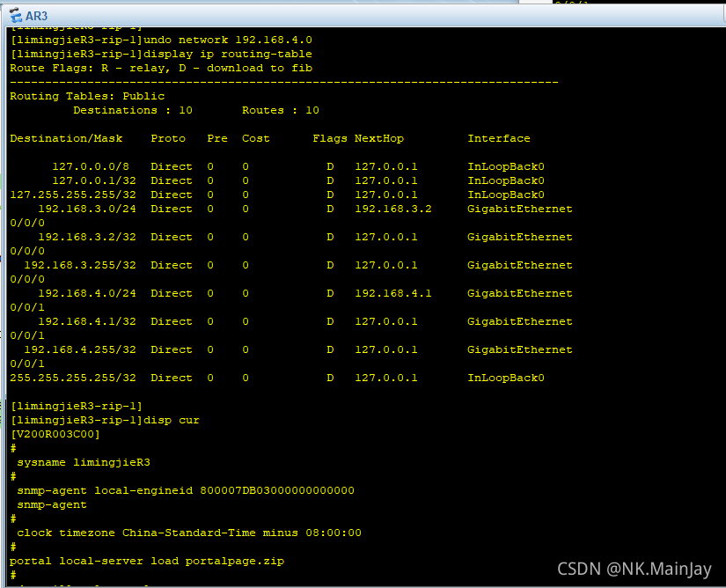
Task: Click the empty [limingjieR3-rip-1] prompt line
Action: pos(77,406)
